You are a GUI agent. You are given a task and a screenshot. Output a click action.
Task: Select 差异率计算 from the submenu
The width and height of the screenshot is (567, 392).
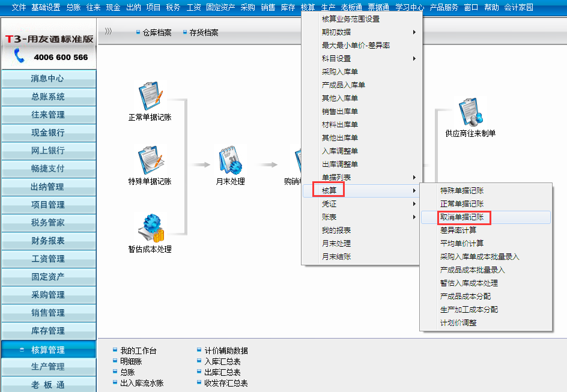tap(458, 231)
